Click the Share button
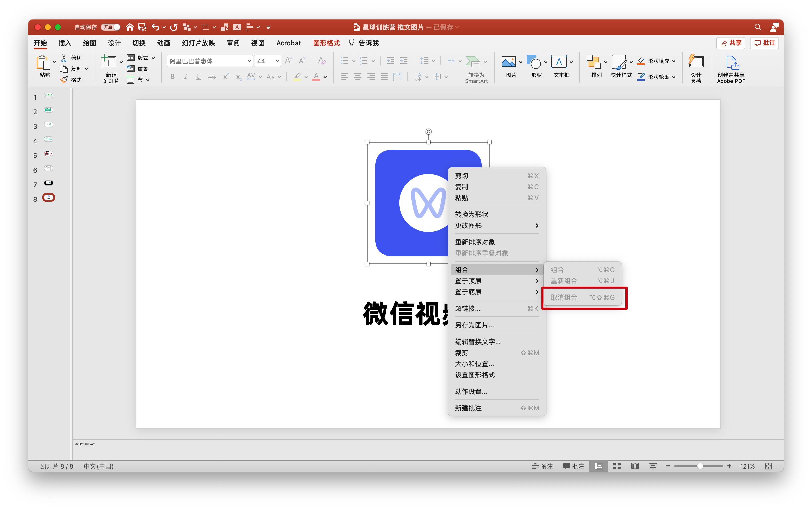The width and height of the screenshot is (812, 509). click(x=730, y=43)
